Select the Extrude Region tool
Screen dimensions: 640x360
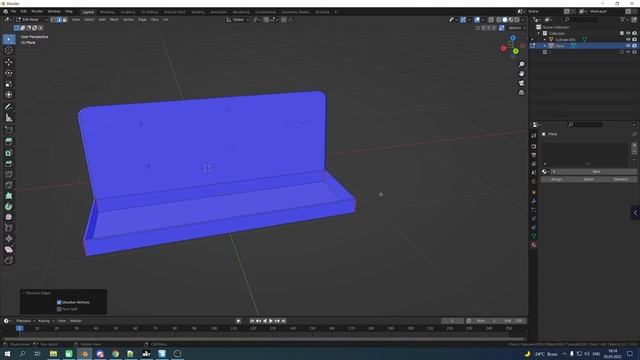[9, 142]
